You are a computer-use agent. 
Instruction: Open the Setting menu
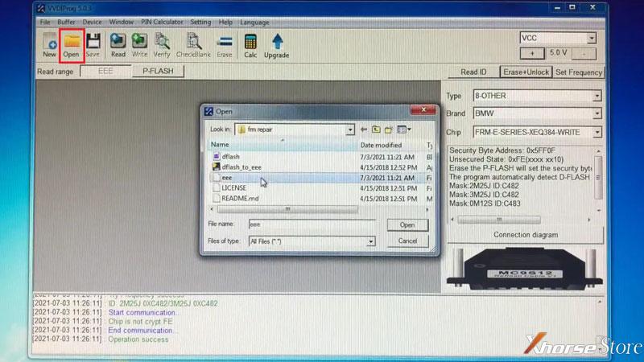(x=200, y=23)
